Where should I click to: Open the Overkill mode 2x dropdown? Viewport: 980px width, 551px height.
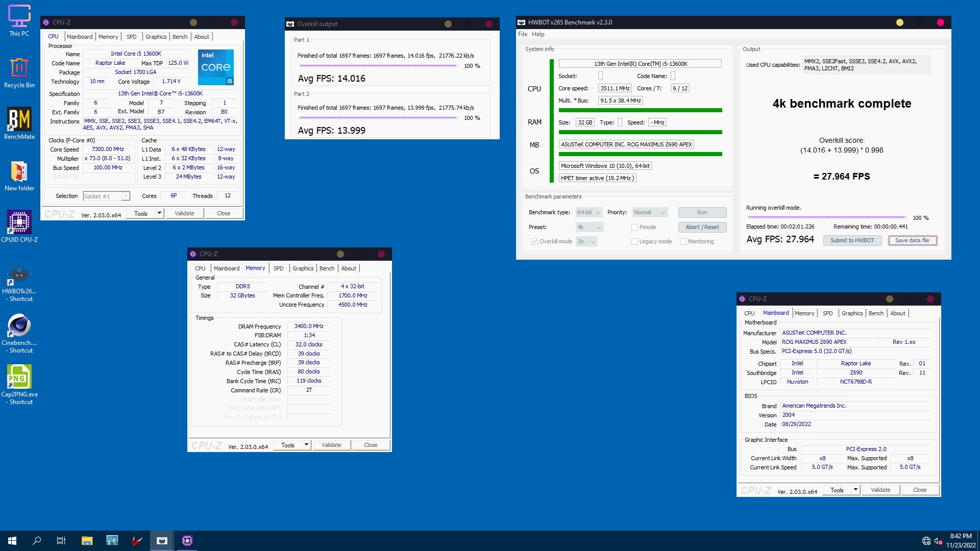[586, 241]
